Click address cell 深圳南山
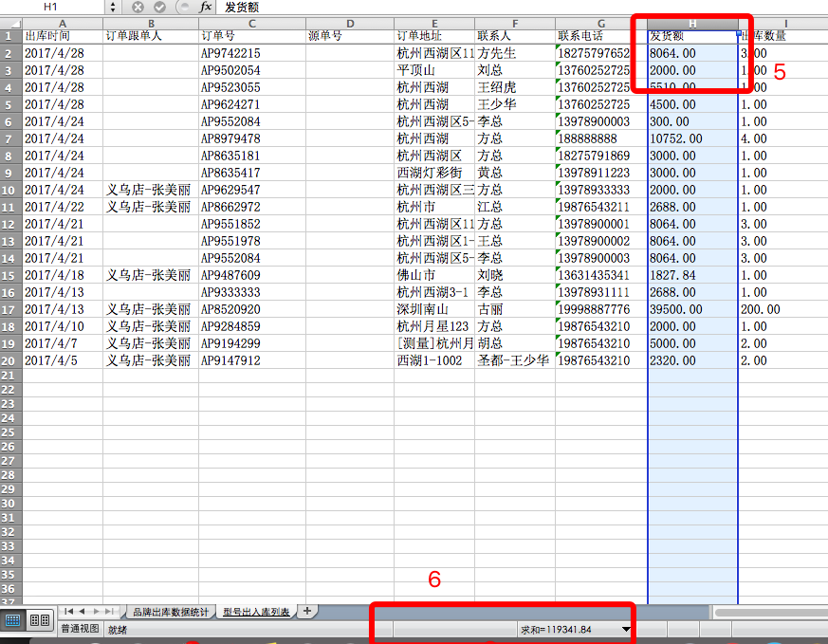The image size is (828, 644). click(434, 309)
